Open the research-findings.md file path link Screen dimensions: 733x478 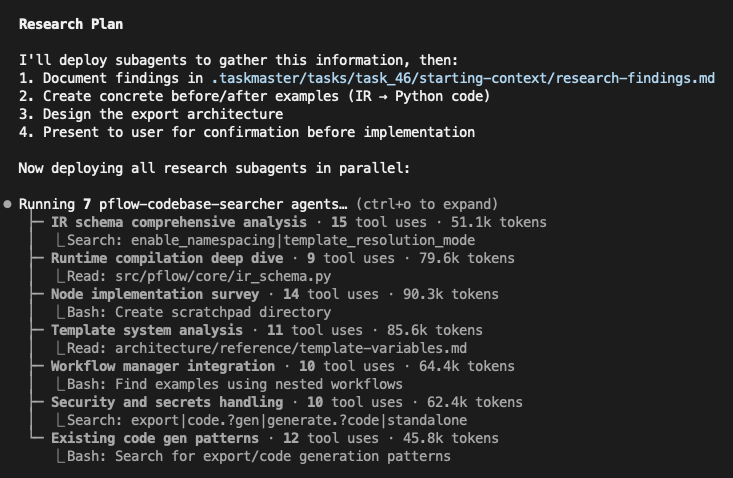463,78
